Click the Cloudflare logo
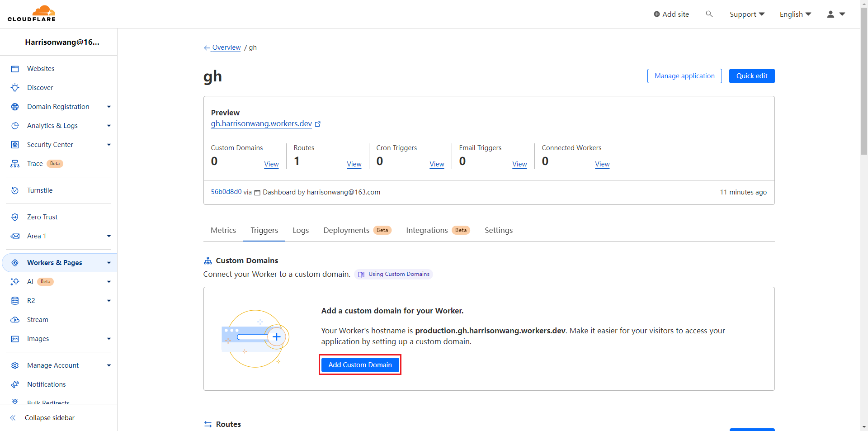Image resolution: width=868 pixels, height=431 pixels. pyautogui.click(x=32, y=14)
